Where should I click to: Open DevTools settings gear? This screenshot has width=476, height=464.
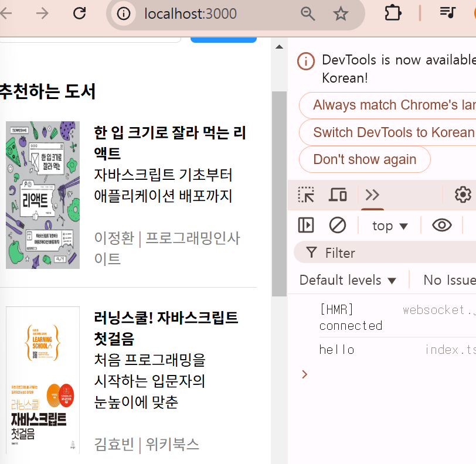pyautogui.click(x=463, y=195)
